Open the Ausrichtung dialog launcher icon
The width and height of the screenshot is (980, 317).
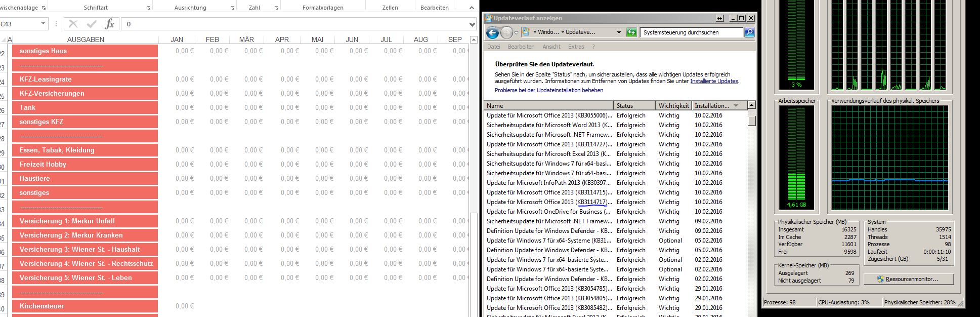[x=232, y=8]
